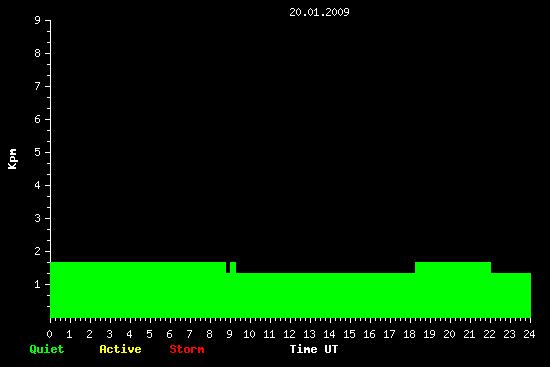Click the Kpm vertical axis label
Screen dimensions: 550x367
(12, 159)
